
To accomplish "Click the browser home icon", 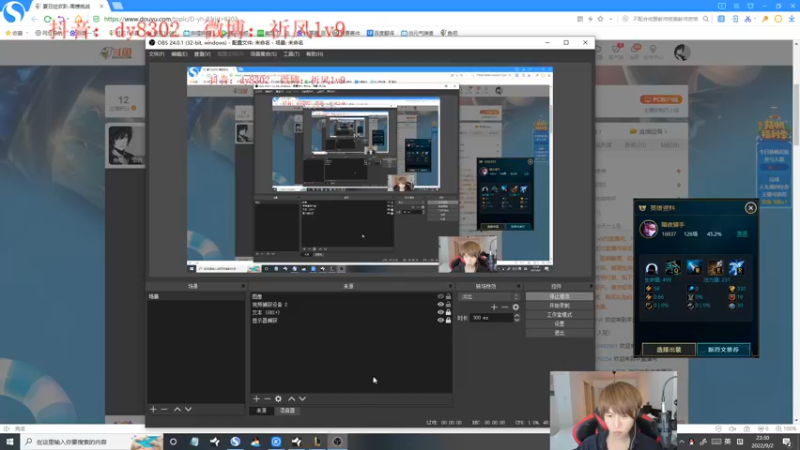I will click(79, 19).
